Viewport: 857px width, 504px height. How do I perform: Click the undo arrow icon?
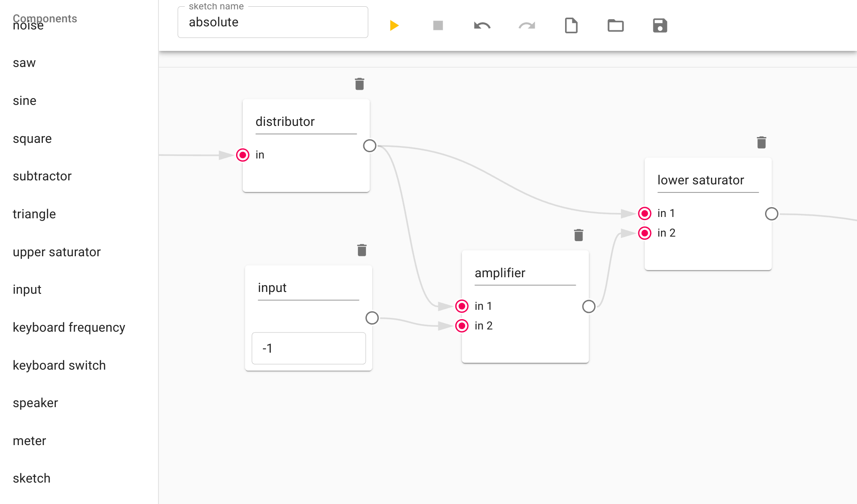tap(482, 25)
